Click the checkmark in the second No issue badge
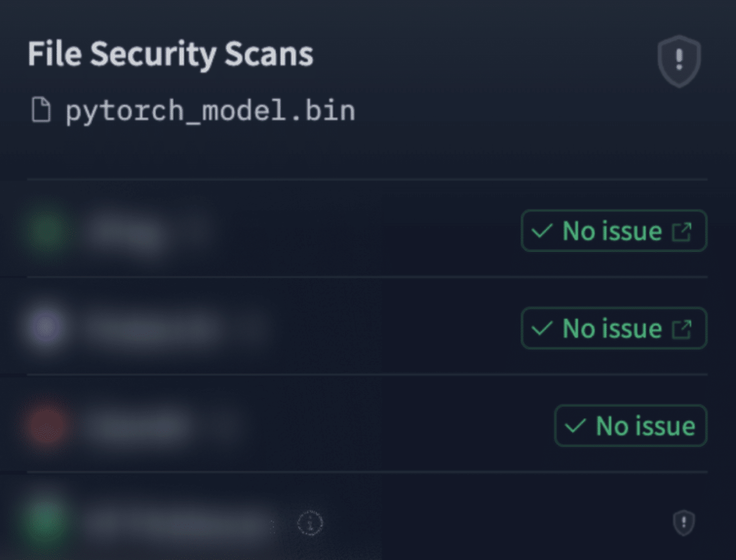 click(542, 329)
